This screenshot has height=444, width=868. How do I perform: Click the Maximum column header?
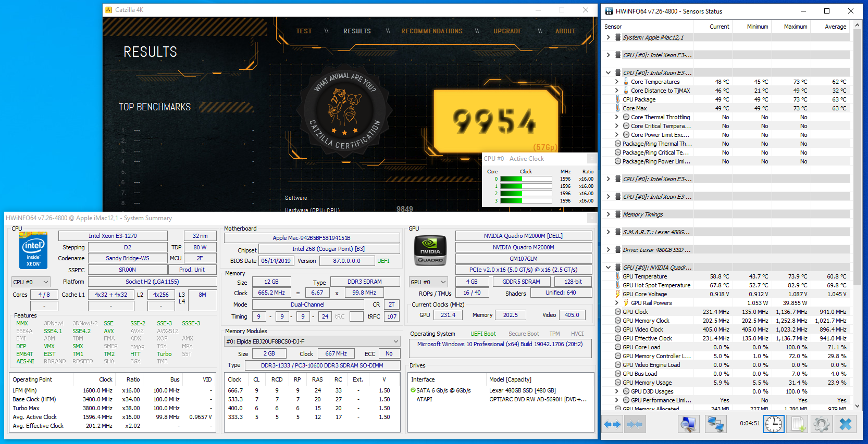point(791,27)
